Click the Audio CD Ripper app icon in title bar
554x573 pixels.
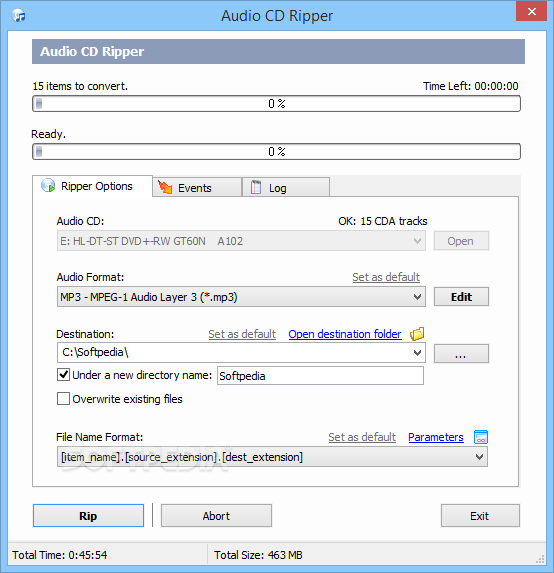tap(18, 15)
